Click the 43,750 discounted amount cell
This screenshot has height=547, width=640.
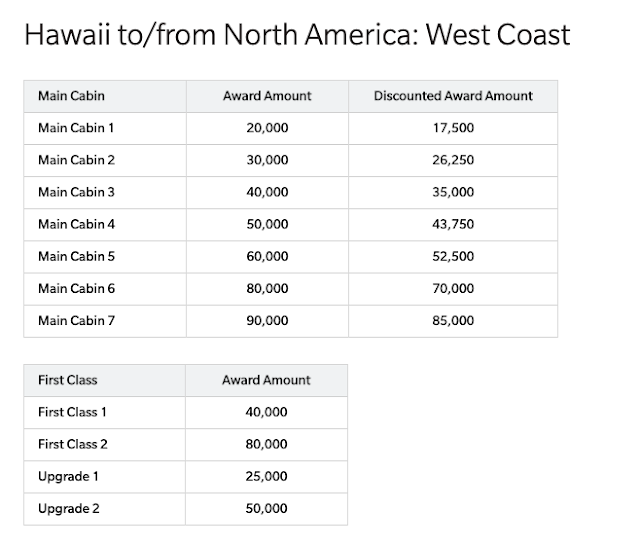click(453, 224)
